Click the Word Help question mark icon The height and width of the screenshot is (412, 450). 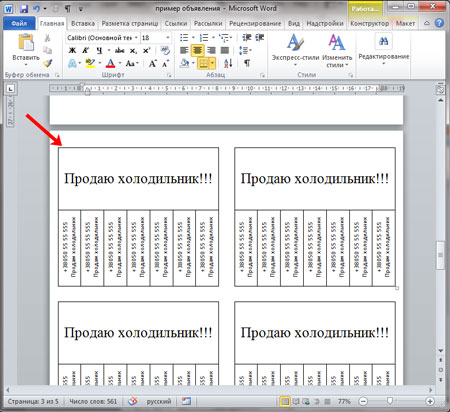(x=439, y=23)
